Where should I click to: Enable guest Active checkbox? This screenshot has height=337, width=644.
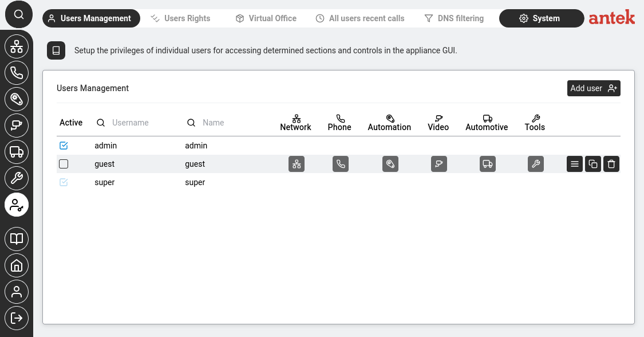click(x=64, y=164)
